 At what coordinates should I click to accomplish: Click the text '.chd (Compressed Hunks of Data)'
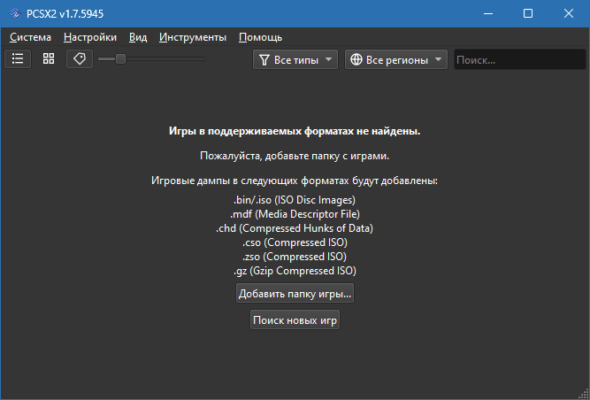[295, 228]
